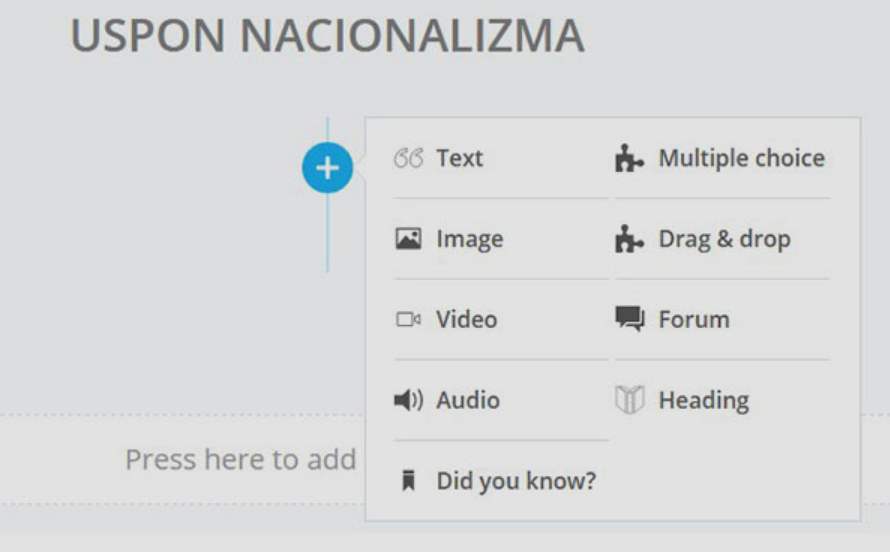Click the blue plus add-content button
This screenshot has height=552, width=890.
click(x=327, y=169)
